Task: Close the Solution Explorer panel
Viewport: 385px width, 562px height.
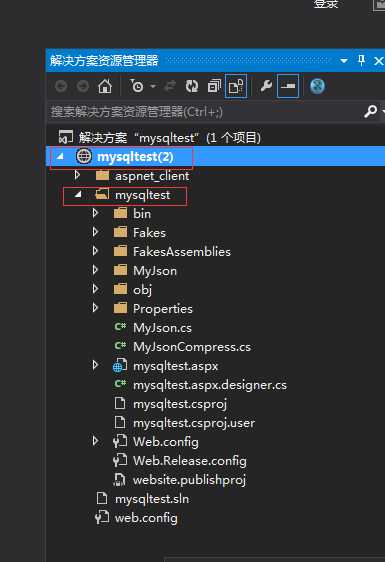Action: pos(379,61)
